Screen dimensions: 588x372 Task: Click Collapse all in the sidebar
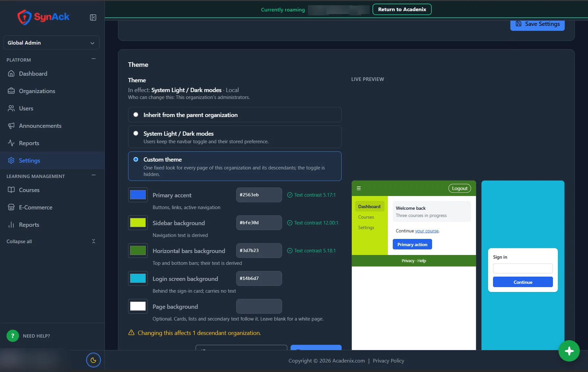coord(51,241)
